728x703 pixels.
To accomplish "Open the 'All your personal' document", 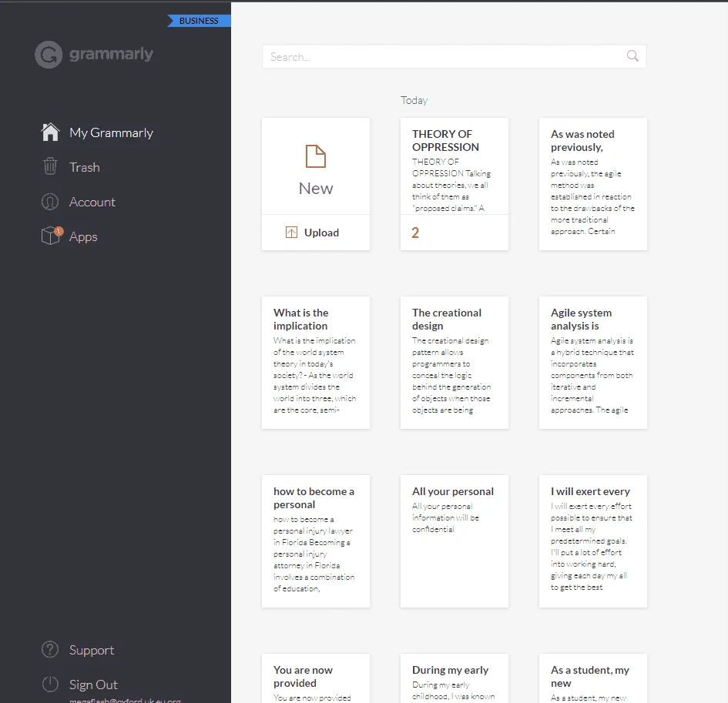I will 454,541.
